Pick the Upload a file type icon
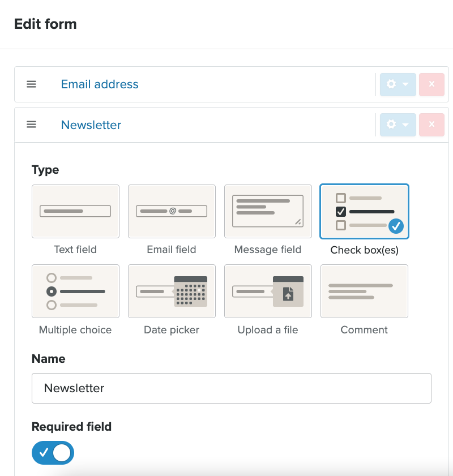 [268, 291]
